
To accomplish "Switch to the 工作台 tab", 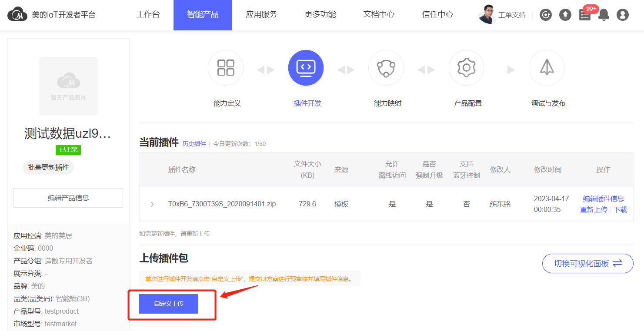I will click(148, 15).
